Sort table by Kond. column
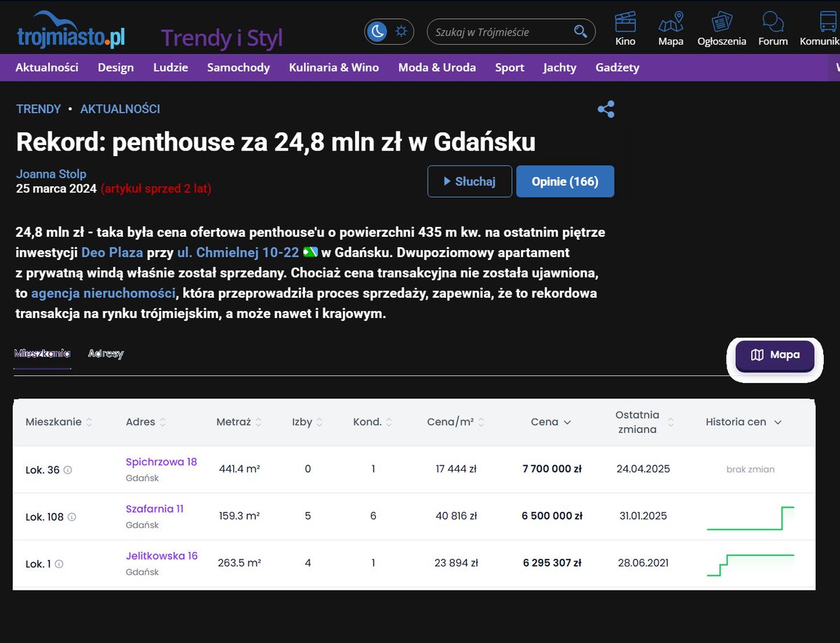Image resolution: width=840 pixels, height=643 pixels. pos(373,422)
